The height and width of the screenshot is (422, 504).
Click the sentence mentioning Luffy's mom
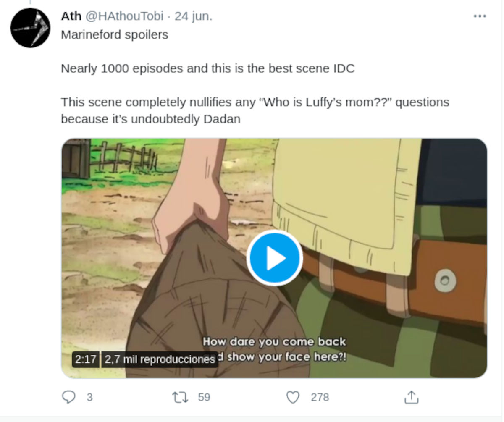[255, 110]
